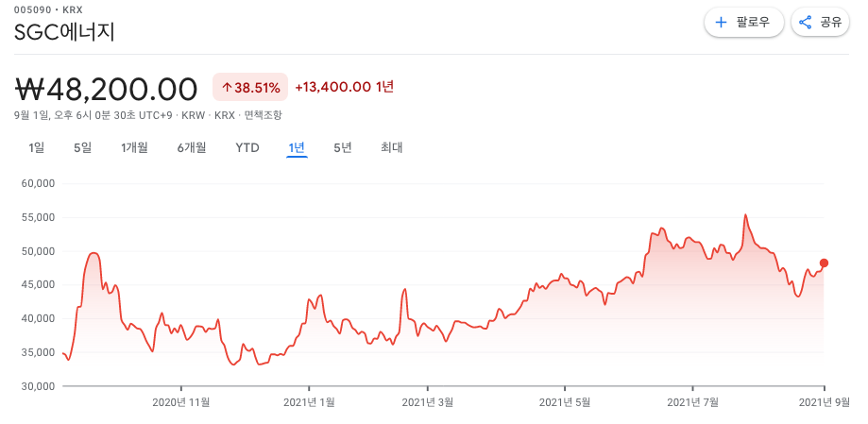Click the plus icon on 팔로우 button
The image size is (868, 424).
coord(721,23)
